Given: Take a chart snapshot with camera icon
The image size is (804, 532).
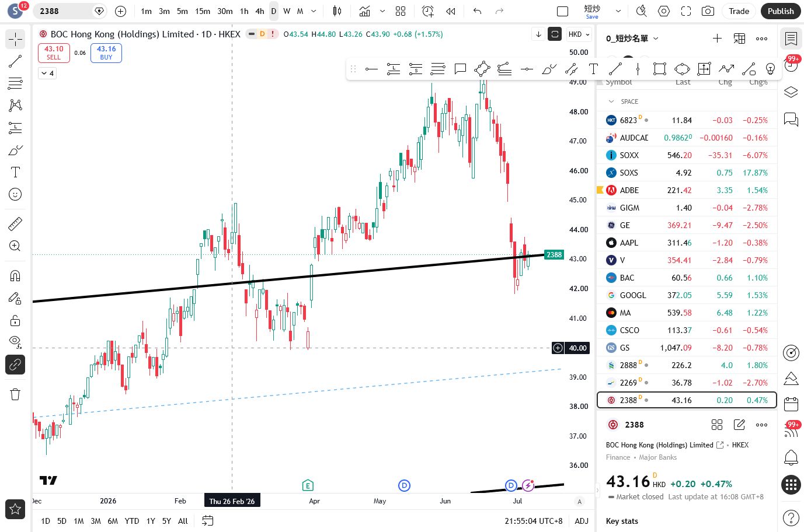Looking at the screenshot, I should (708, 11).
